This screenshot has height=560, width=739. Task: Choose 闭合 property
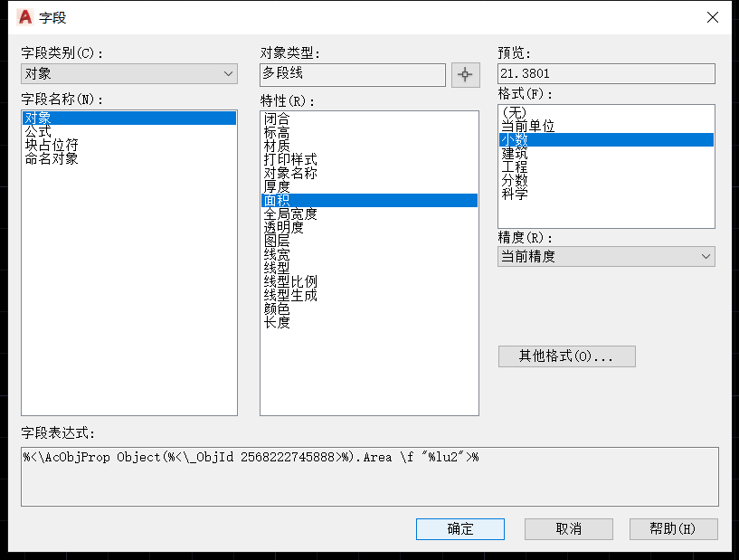coord(369,119)
